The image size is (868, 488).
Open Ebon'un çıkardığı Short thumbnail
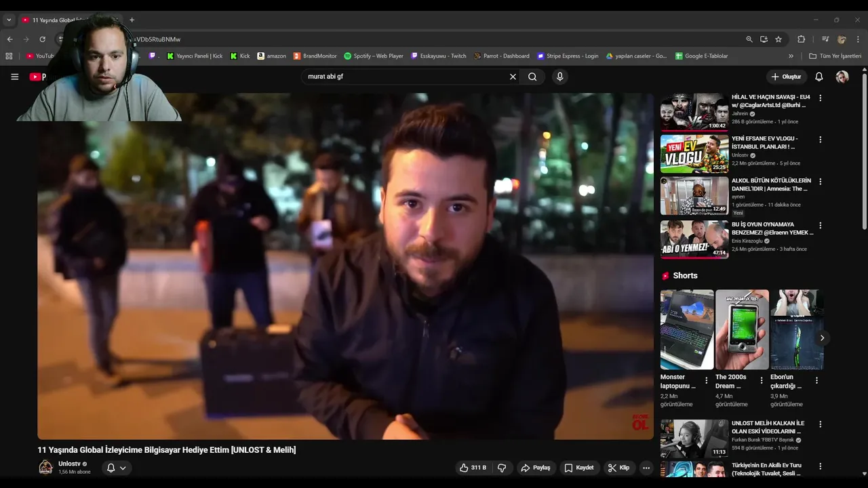click(x=797, y=329)
